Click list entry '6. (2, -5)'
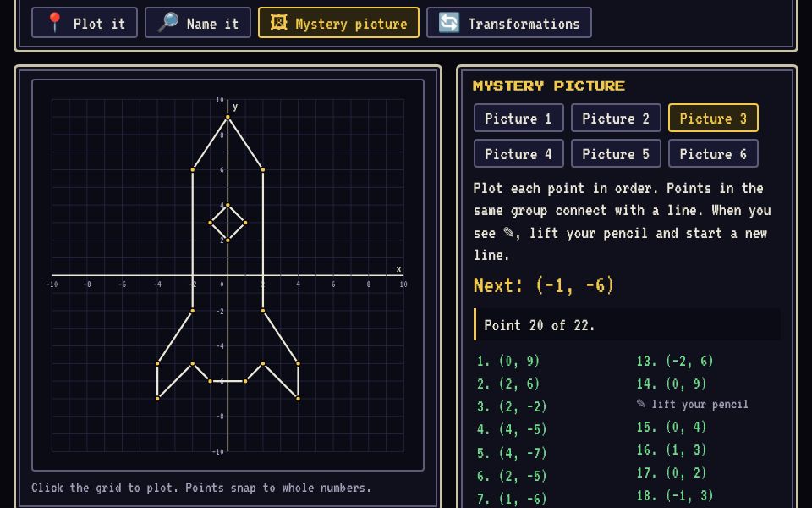The height and width of the screenshot is (508, 812). coord(512,475)
